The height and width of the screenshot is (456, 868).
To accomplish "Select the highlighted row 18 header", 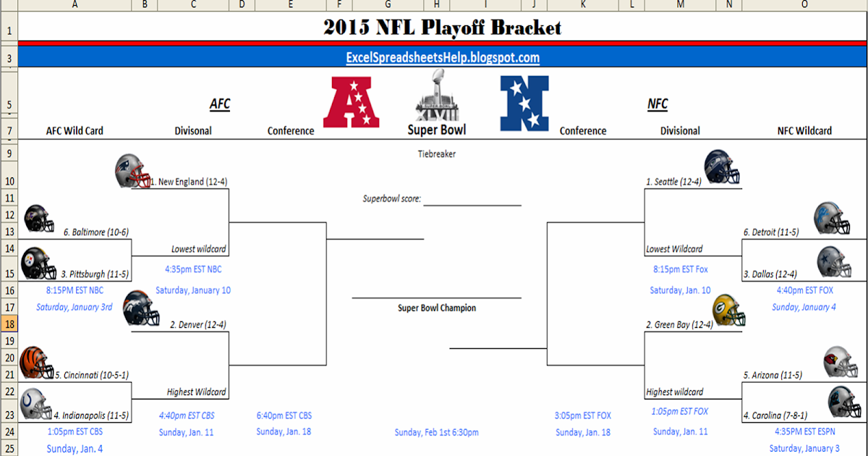I will click(x=9, y=324).
